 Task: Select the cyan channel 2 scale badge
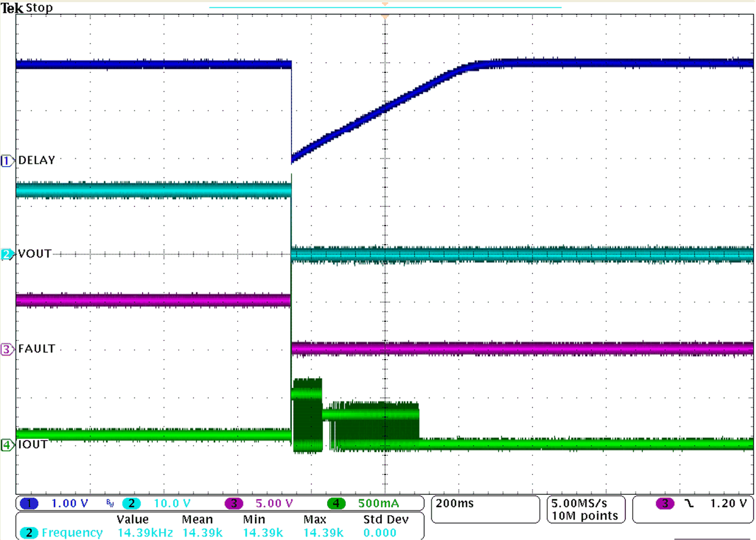pos(131,503)
